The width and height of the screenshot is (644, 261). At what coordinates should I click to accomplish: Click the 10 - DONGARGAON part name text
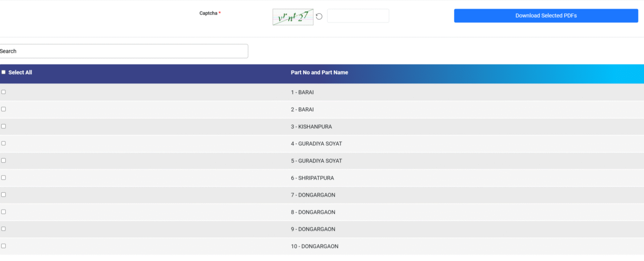[x=314, y=247]
